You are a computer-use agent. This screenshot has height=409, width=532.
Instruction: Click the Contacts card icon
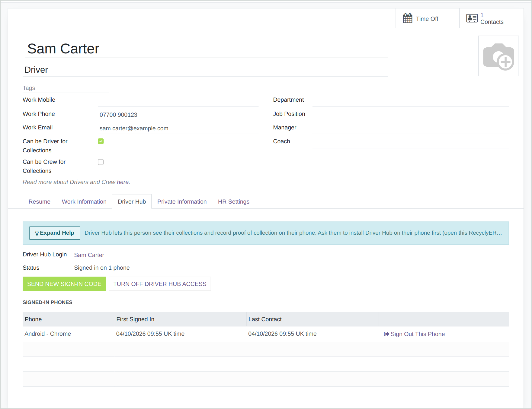(x=472, y=18)
